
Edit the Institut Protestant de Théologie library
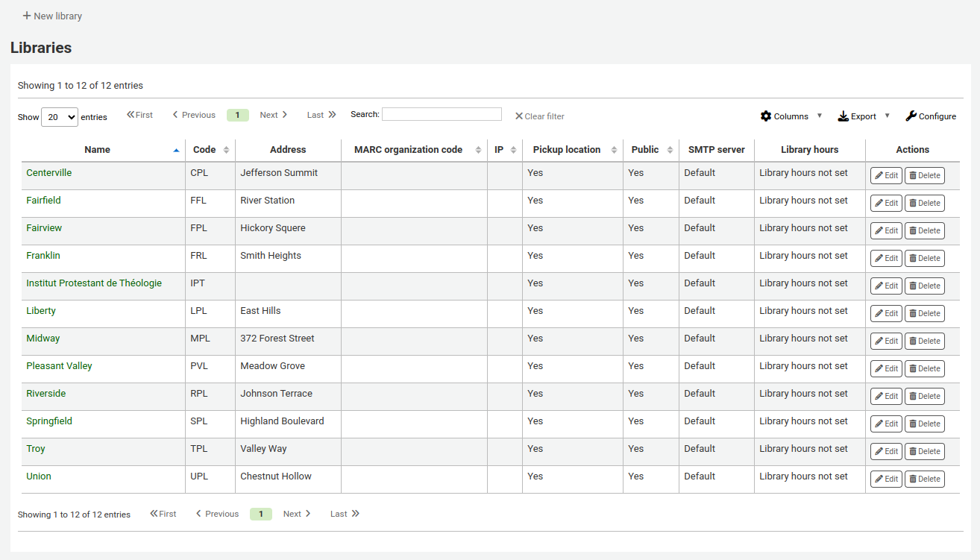886,286
